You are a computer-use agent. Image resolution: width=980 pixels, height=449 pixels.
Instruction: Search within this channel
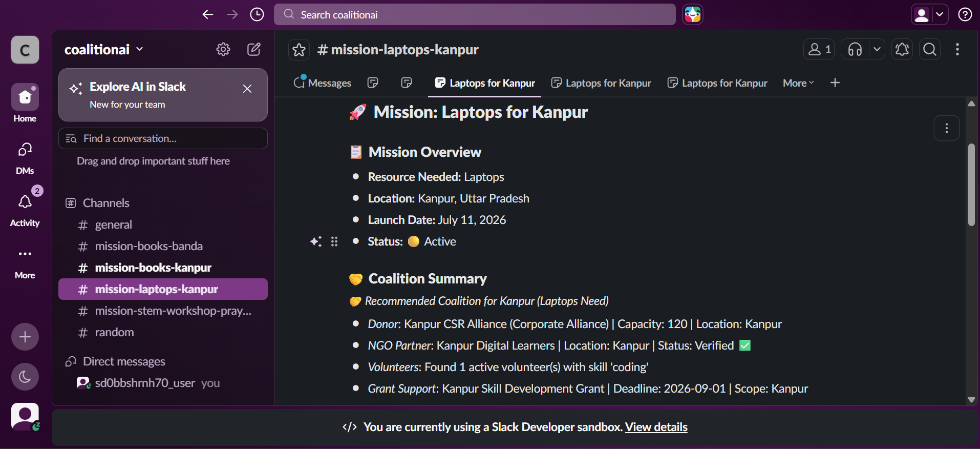pos(930,49)
